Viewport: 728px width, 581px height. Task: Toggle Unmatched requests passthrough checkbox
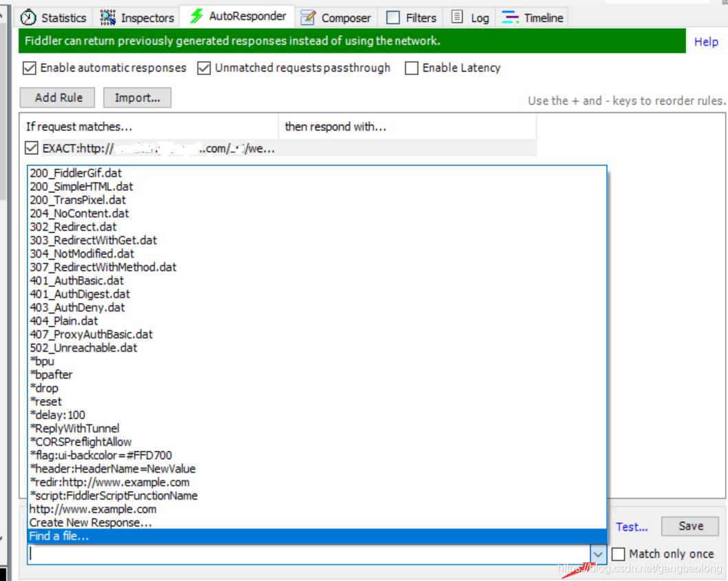(x=204, y=68)
